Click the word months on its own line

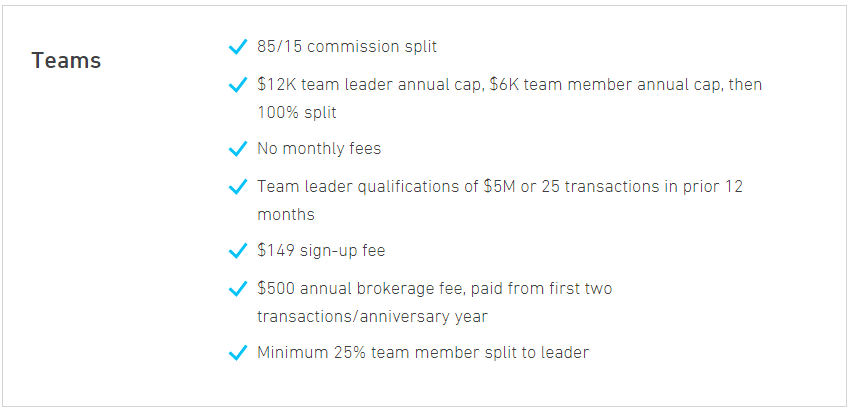(286, 215)
